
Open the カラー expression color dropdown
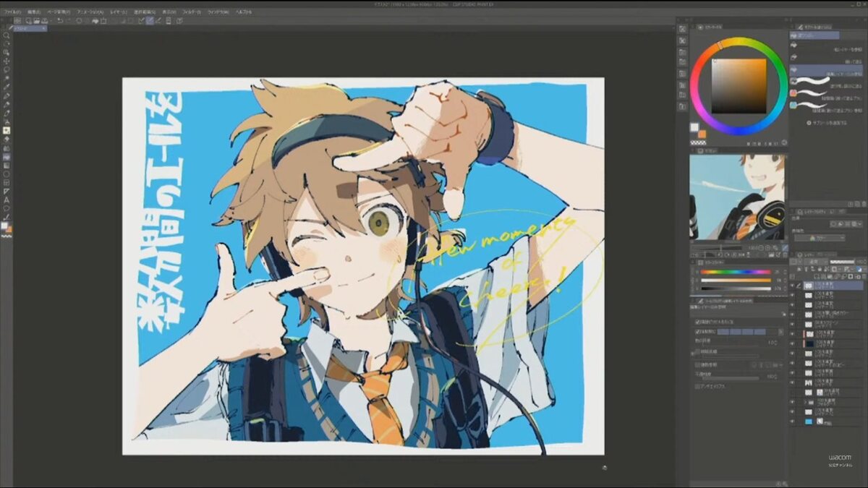tap(818, 237)
